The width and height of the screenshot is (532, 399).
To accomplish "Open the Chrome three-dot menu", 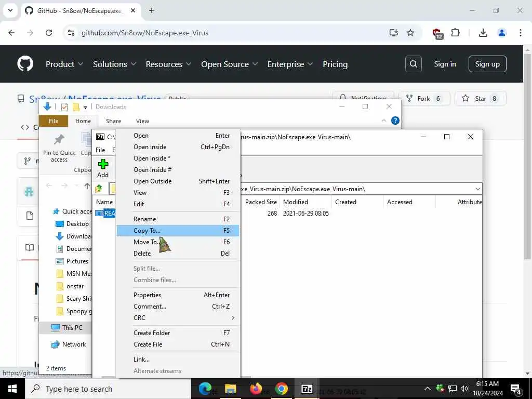I will coord(520,33).
